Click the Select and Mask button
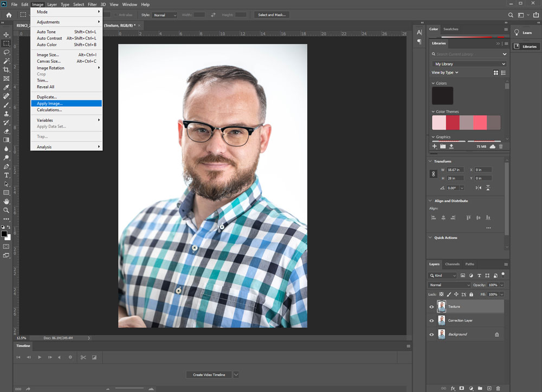This screenshot has height=392, width=542. click(271, 15)
